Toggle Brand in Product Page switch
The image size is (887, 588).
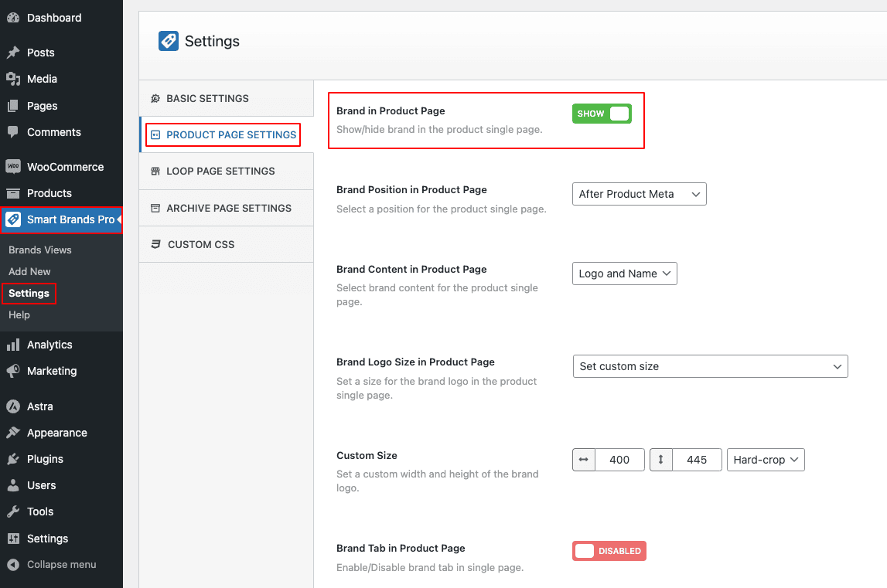click(x=602, y=114)
